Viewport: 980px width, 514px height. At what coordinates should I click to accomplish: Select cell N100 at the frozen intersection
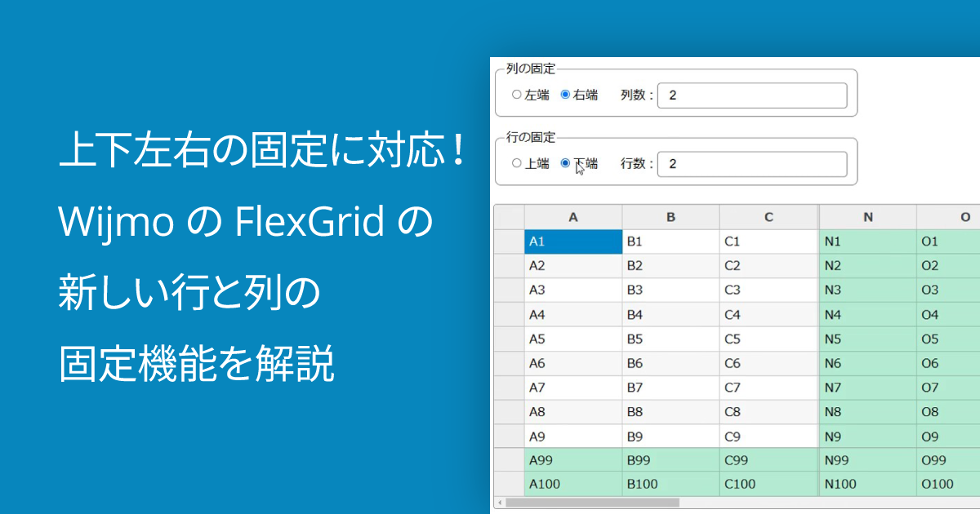(x=867, y=483)
